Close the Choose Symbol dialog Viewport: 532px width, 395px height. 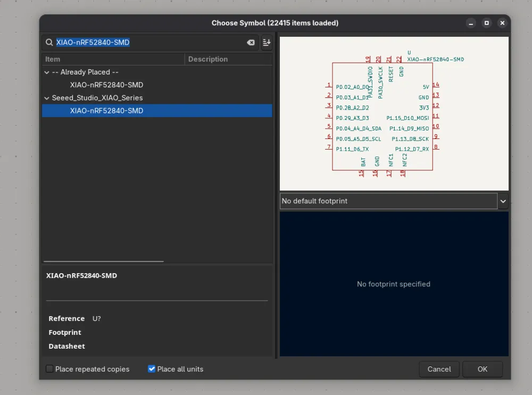[x=502, y=23]
